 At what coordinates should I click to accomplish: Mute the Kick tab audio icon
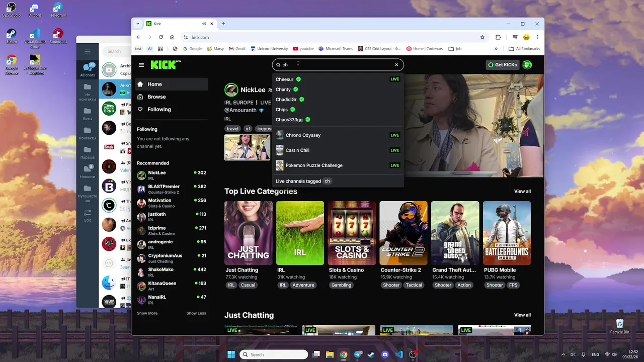coord(204,24)
